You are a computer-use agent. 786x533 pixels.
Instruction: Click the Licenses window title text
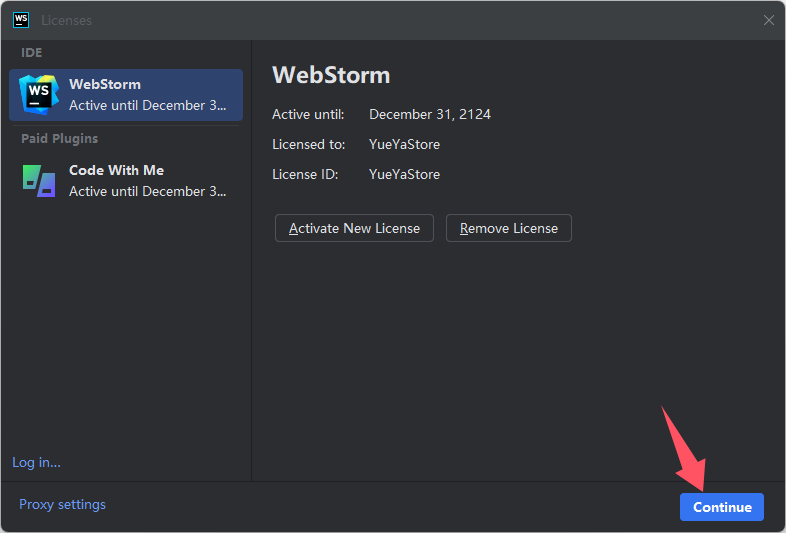click(x=67, y=21)
